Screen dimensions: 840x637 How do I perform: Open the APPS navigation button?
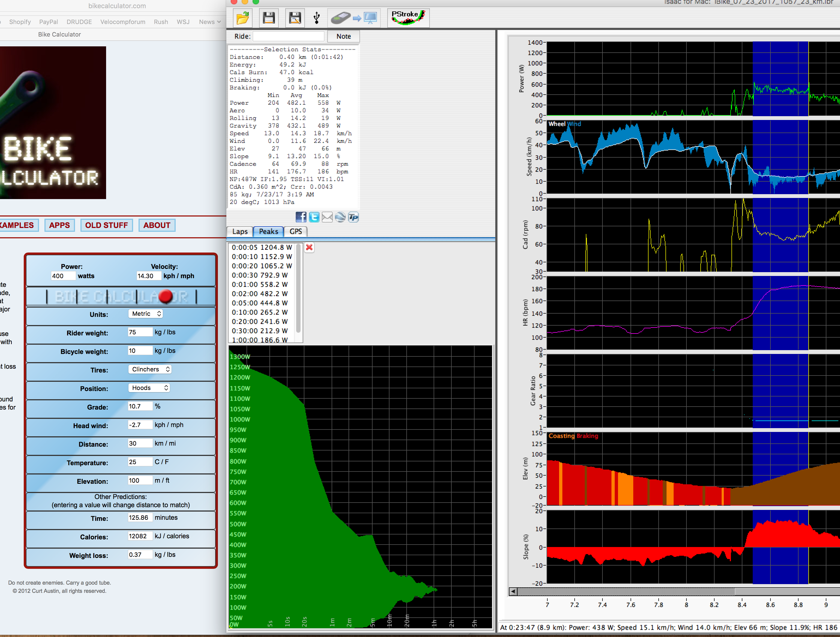[60, 225]
